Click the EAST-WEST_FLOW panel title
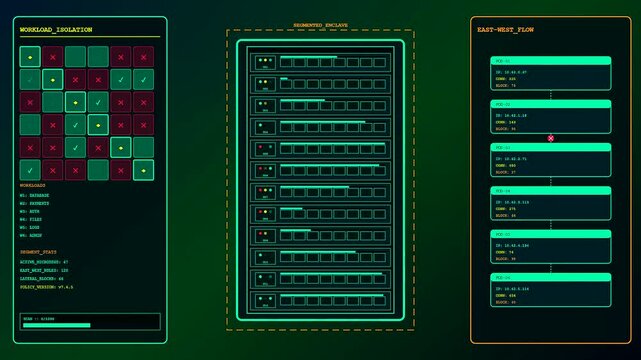The image size is (641, 360). 505,30
